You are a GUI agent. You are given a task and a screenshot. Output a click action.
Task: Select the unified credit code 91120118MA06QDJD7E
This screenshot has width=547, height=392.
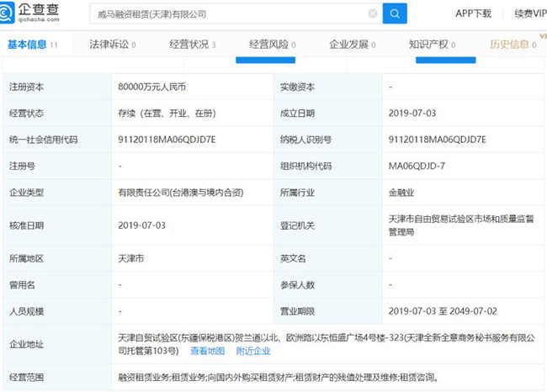tap(167, 140)
